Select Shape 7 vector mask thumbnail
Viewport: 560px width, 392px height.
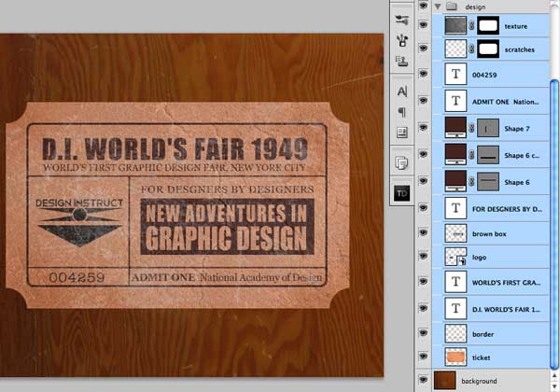click(x=488, y=128)
